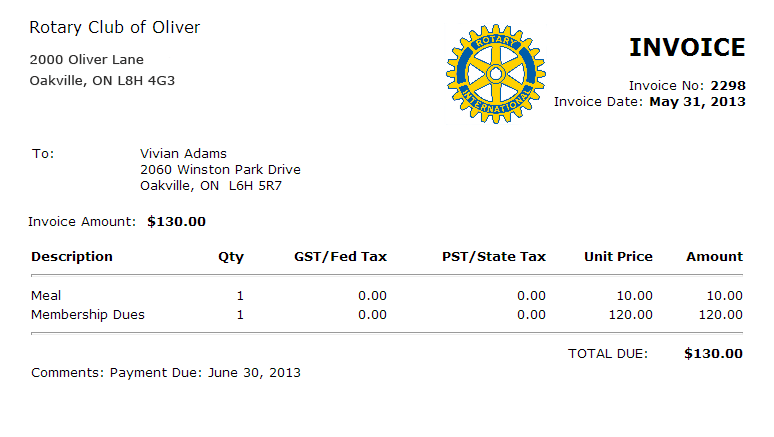Click the recipient name Vivian Adams
This screenshot has width=774, height=437.
click(183, 154)
